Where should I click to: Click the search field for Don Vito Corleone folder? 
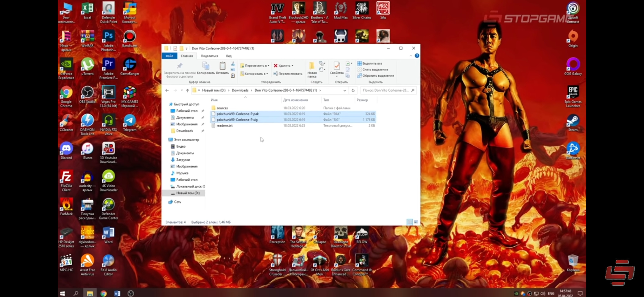coord(385,90)
